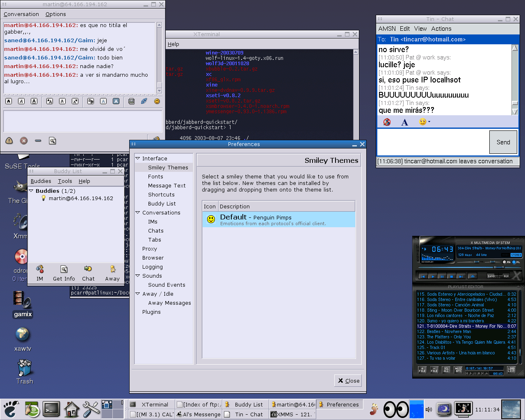This screenshot has width=525, height=420.
Task: Collapse the Sounds tree section
Action: (x=138, y=276)
